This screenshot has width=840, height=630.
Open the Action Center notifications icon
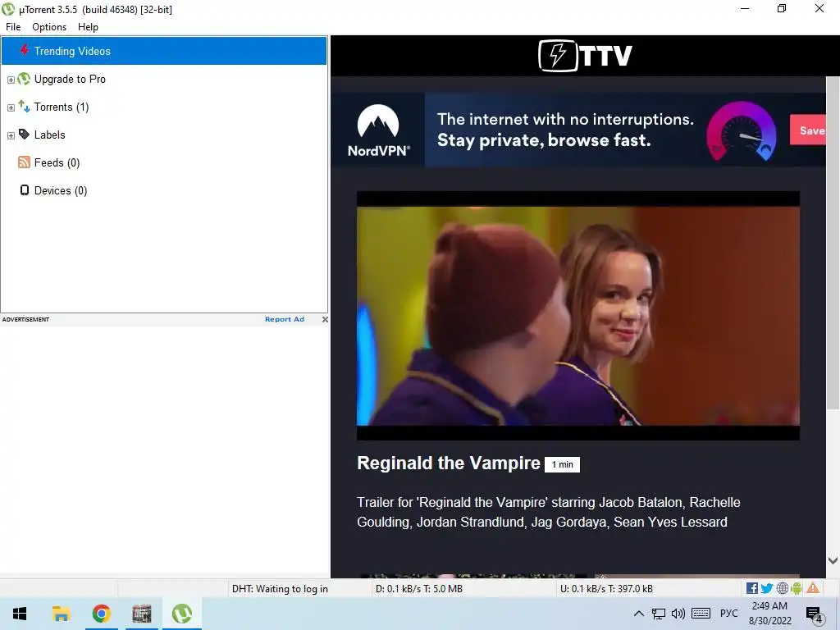tap(815, 614)
